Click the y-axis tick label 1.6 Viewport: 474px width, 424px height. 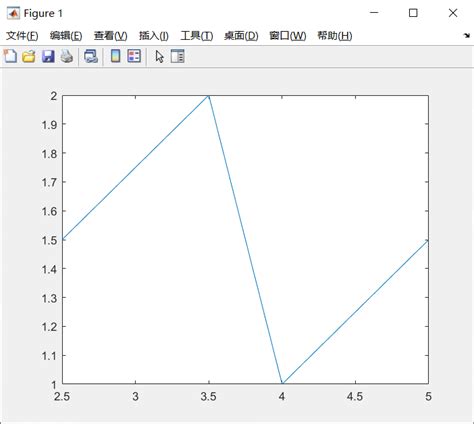[49, 211]
